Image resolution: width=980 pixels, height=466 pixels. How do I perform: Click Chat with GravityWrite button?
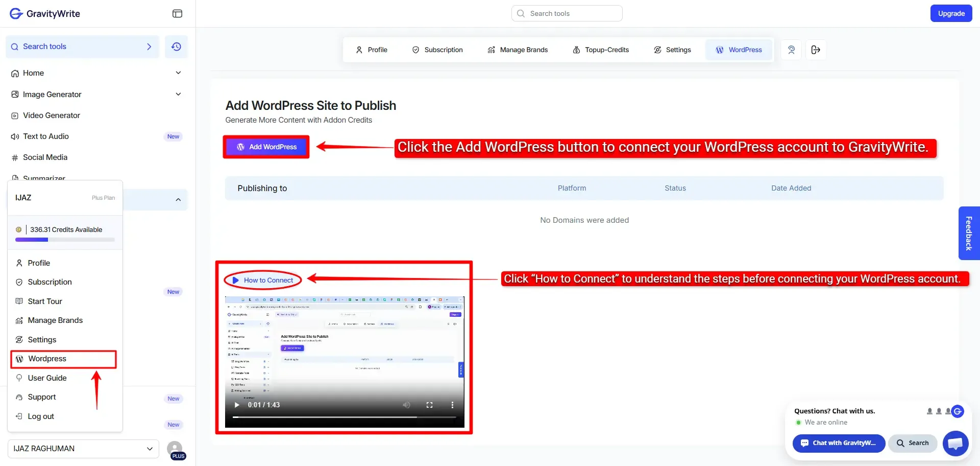coord(839,443)
